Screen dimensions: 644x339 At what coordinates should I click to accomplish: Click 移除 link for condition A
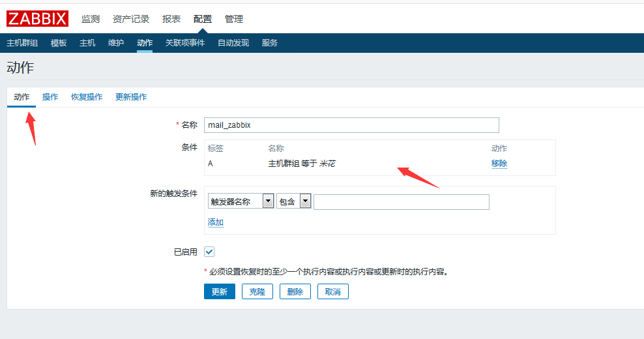tap(499, 164)
